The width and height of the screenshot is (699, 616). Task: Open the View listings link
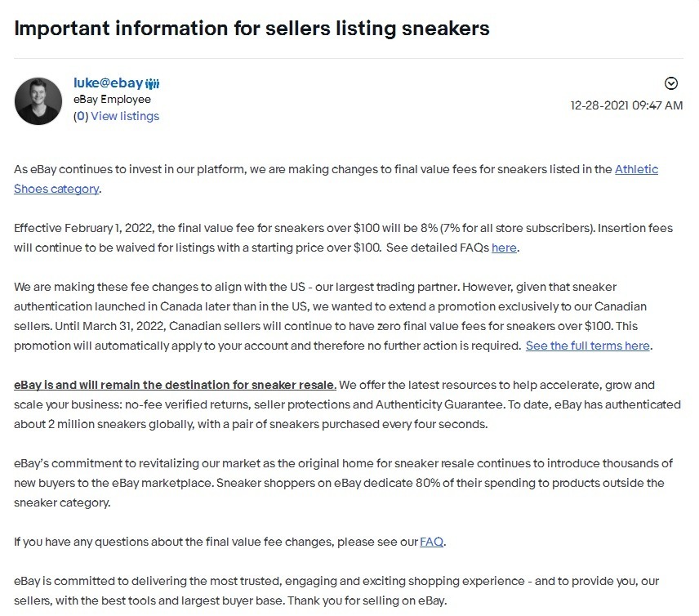pos(125,116)
